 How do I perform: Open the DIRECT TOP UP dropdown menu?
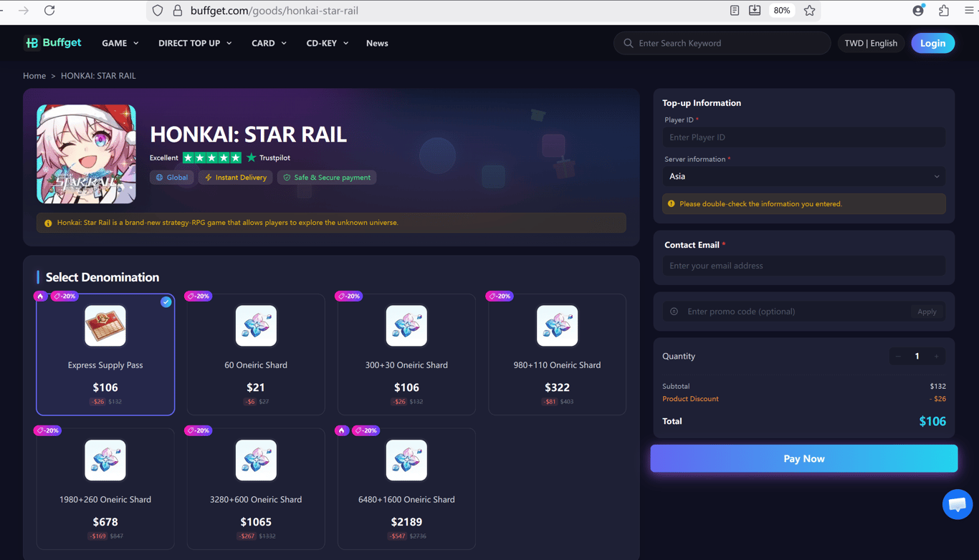[195, 43]
